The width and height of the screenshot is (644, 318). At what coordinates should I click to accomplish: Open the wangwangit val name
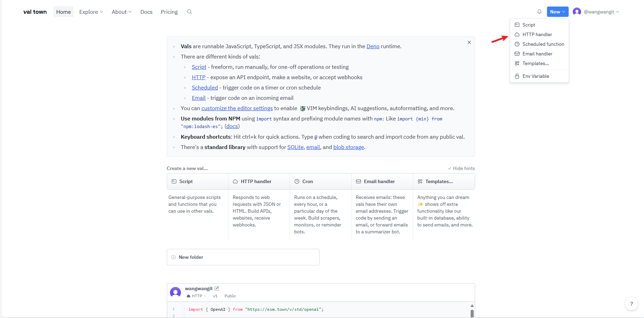coord(198,288)
